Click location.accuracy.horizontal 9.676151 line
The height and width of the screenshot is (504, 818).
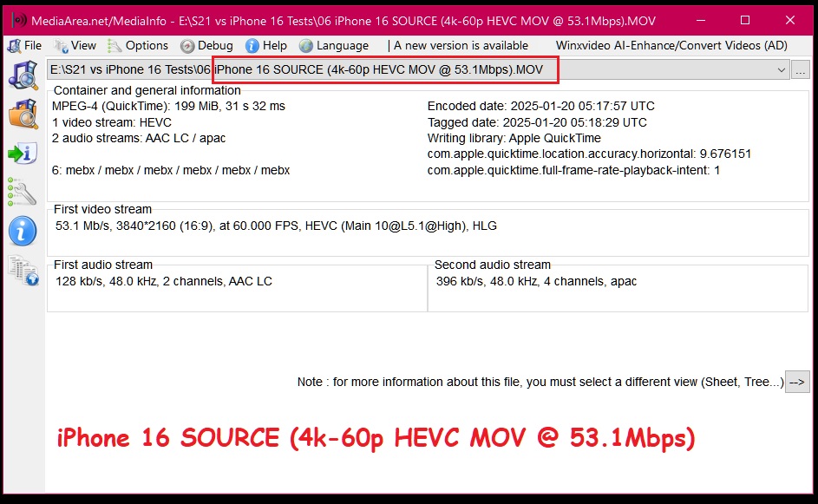pos(589,154)
